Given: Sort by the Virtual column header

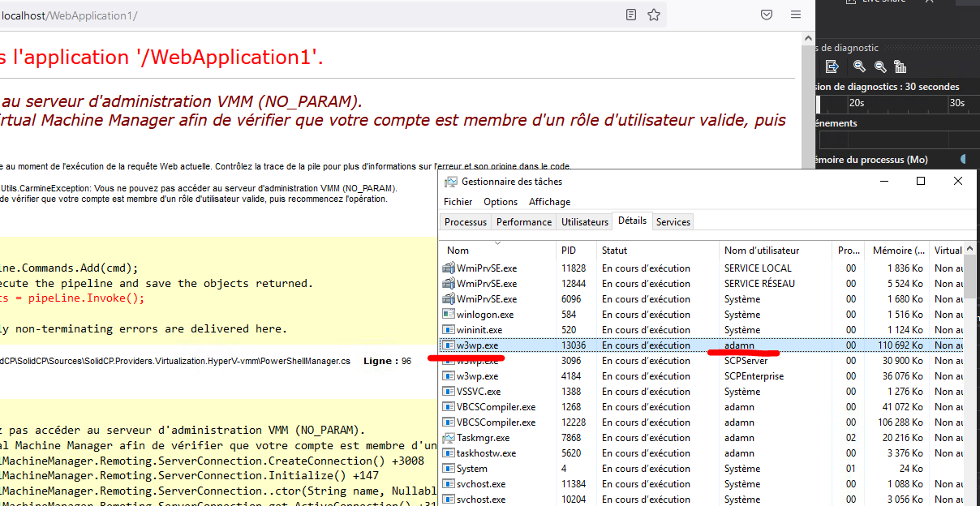Looking at the screenshot, I should tap(948, 250).
